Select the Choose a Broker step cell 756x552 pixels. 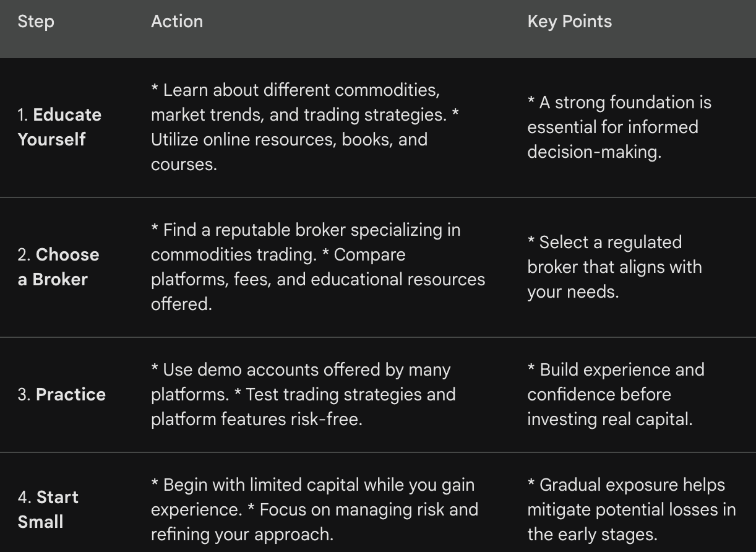[58, 267]
